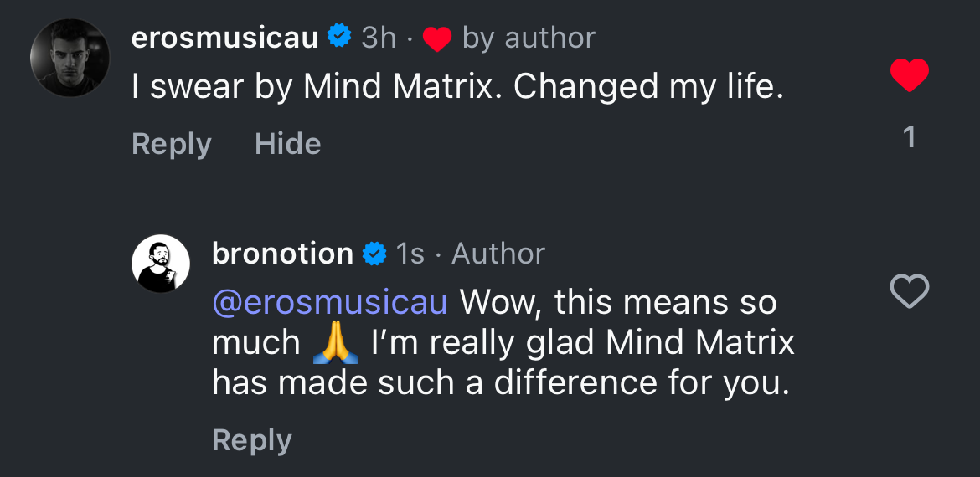Reply to the erosmusicau comment
The width and height of the screenshot is (980, 477).
(171, 144)
